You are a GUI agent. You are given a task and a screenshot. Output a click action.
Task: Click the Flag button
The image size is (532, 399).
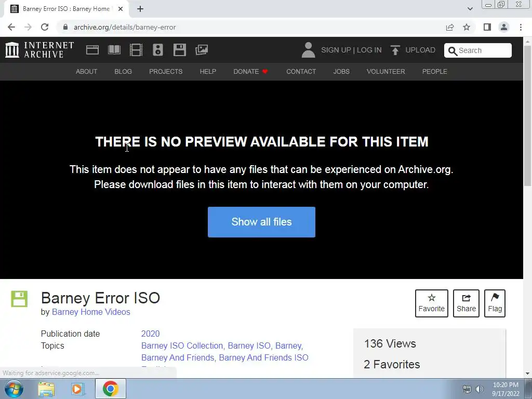click(x=495, y=303)
